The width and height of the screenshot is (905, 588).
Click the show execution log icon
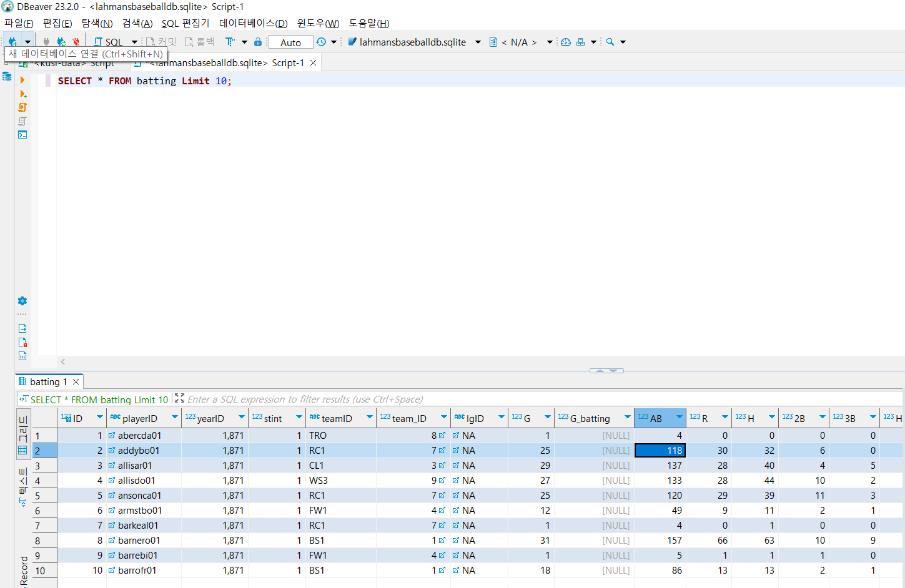(22, 342)
